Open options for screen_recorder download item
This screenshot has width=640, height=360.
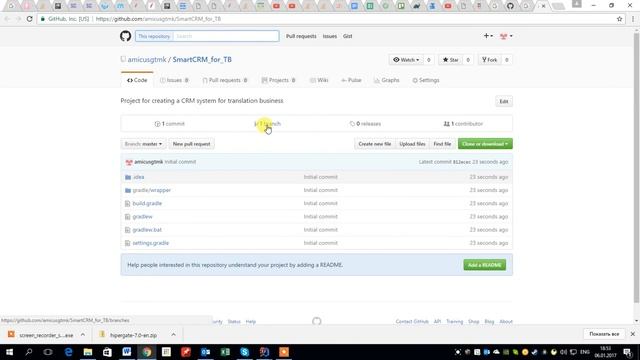pyautogui.click(x=83, y=335)
